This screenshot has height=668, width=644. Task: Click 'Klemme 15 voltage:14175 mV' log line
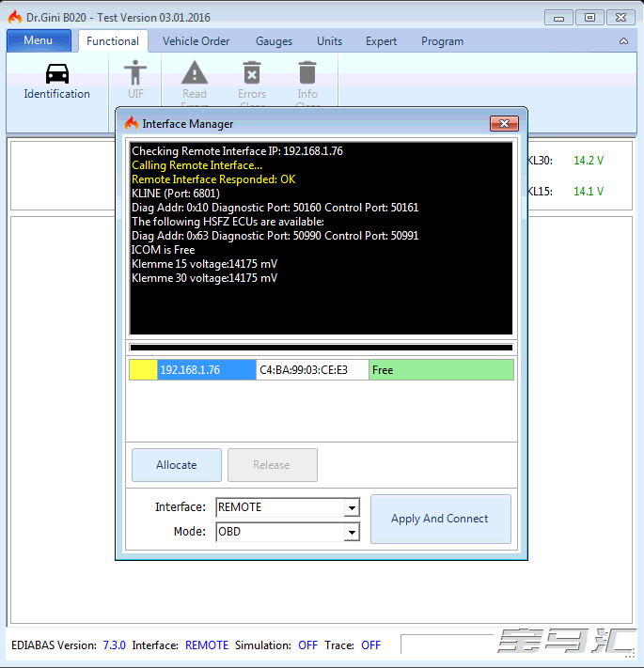point(205,264)
